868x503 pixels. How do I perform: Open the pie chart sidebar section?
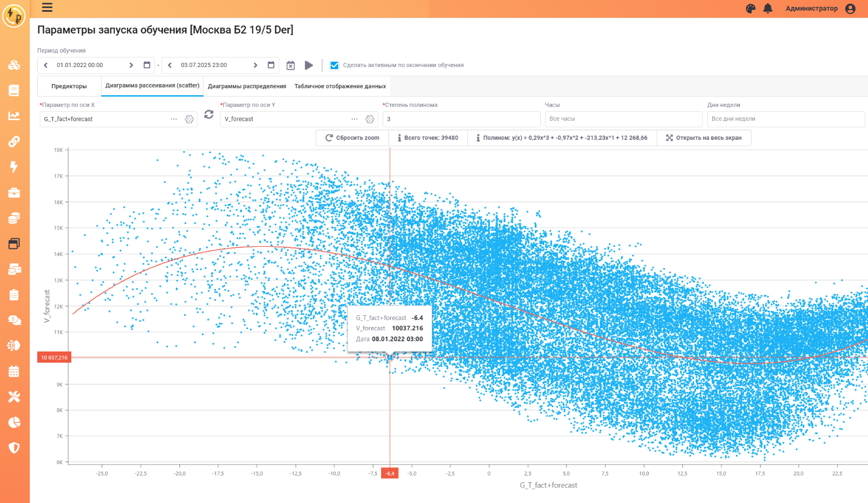coord(14,422)
